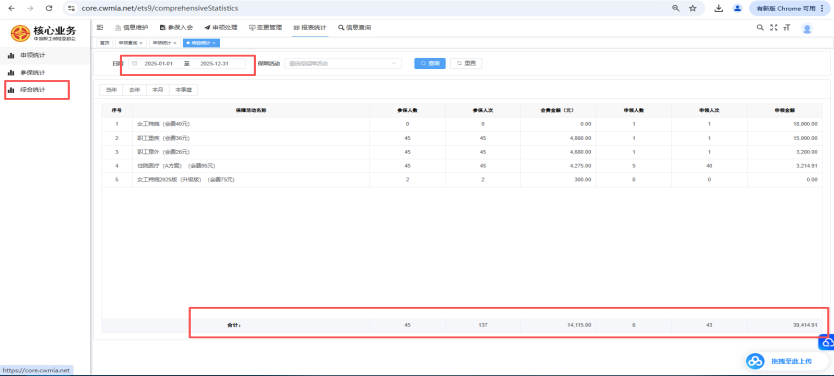This screenshot has width=834, height=376.
Task: Select the 当年 quick filter
Action: click(x=111, y=90)
